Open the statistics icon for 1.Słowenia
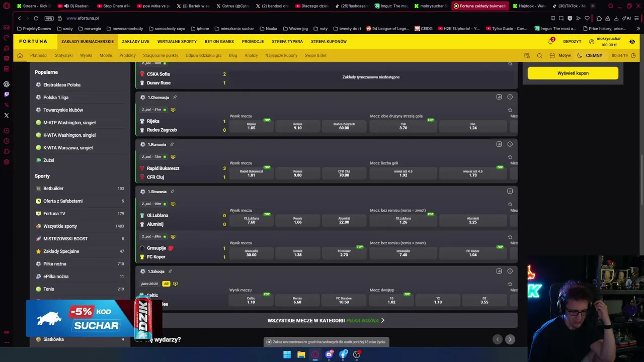Image resolution: width=644 pixels, height=362 pixels. pyautogui.click(x=510, y=191)
